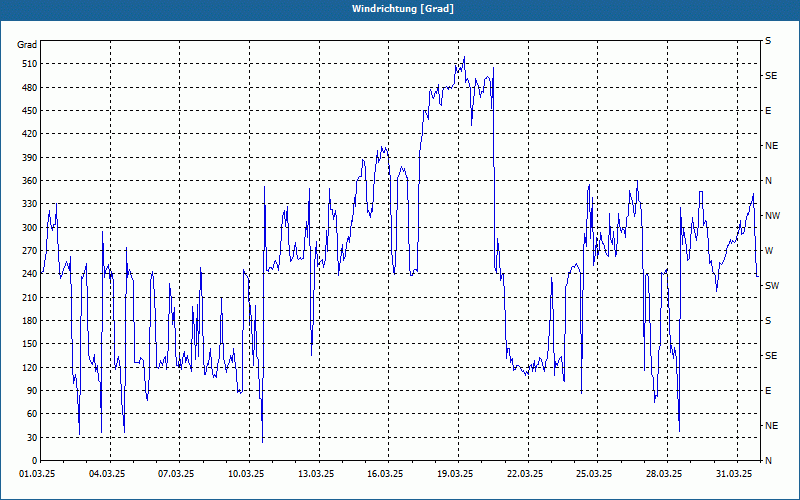Screen dimensions: 800x500
Task: Pick the E compass label level with 450
Action: 768,111
